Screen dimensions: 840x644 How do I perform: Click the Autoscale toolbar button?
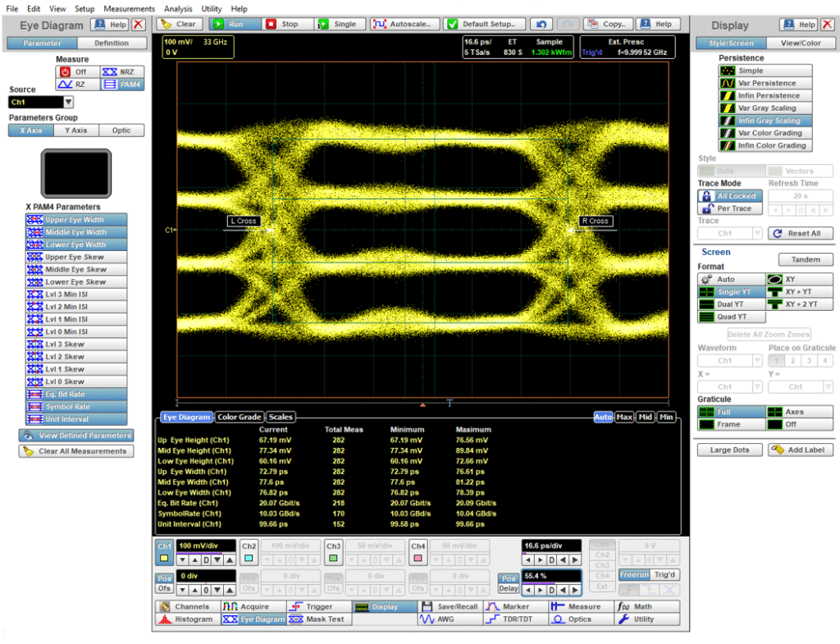(404, 25)
